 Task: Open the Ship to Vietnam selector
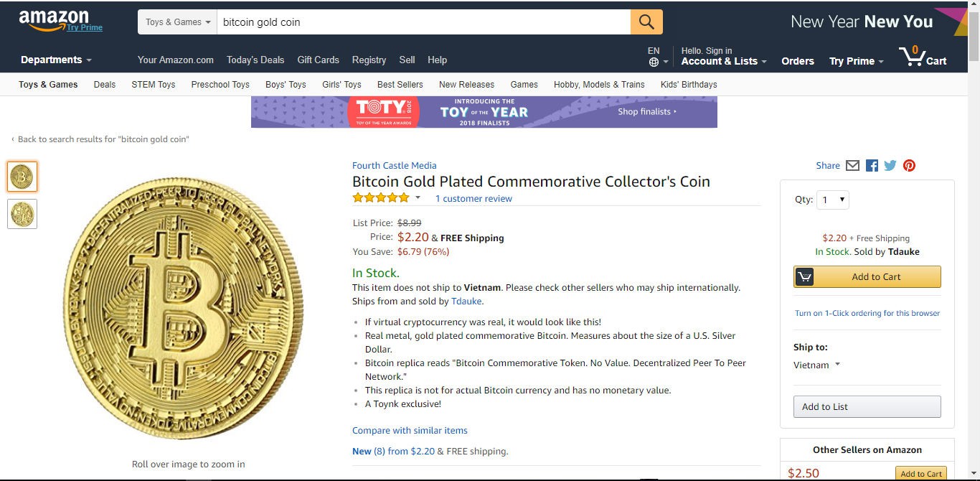(x=816, y=365)
